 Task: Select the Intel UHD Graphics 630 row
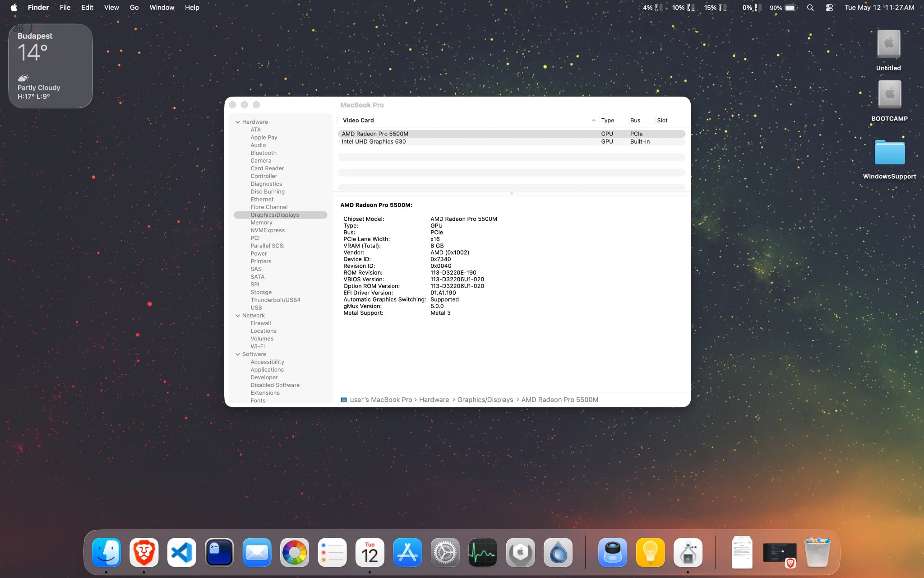tap(511, 142)
